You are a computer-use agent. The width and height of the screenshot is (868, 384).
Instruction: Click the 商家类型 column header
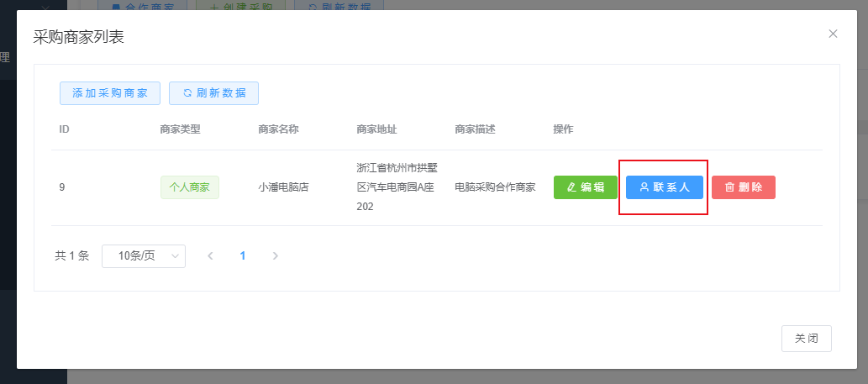pos(180,129)
